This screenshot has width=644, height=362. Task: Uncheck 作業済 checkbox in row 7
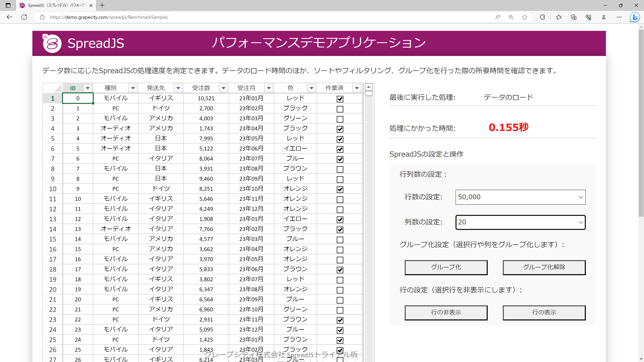pyautogui.click(x=340, y=159)
